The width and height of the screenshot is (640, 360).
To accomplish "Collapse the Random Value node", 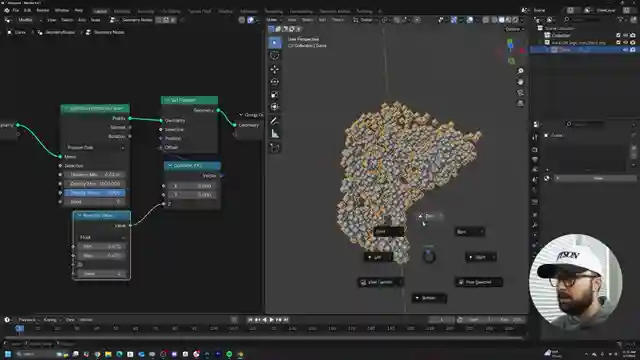I will pyautogui.click(x=79, y=216).
